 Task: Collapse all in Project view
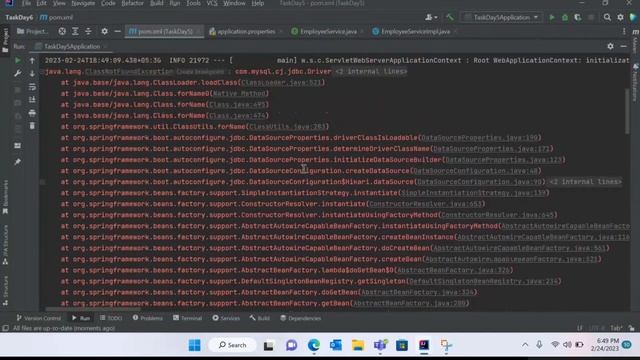click(x=88, y=31)
